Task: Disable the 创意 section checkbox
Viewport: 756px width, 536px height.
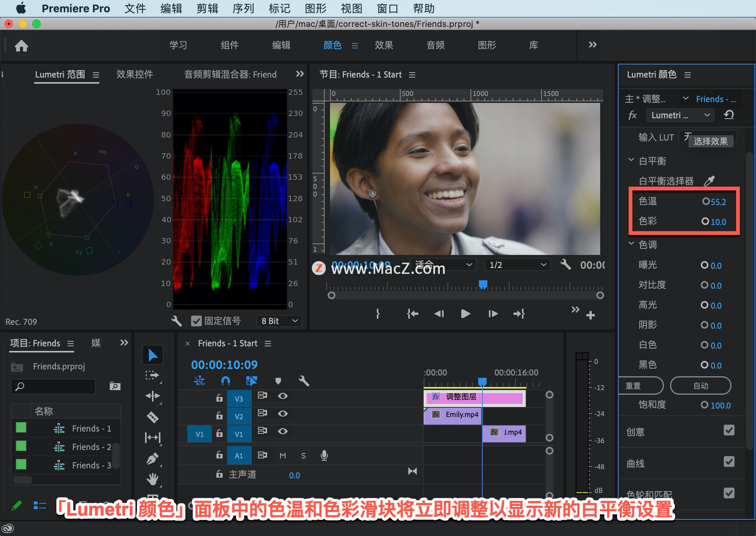Action: point(729,430)
